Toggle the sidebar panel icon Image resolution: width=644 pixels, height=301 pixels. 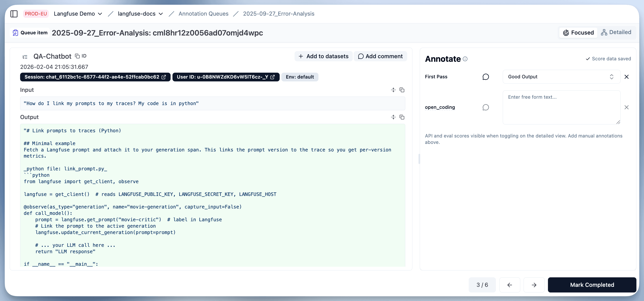[14, 14]
